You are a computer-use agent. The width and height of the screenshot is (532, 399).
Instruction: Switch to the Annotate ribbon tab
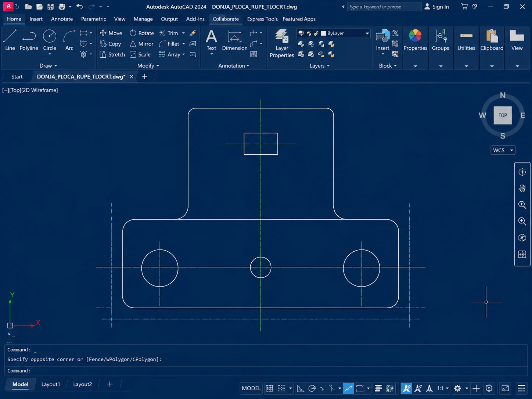coord(62,19)
